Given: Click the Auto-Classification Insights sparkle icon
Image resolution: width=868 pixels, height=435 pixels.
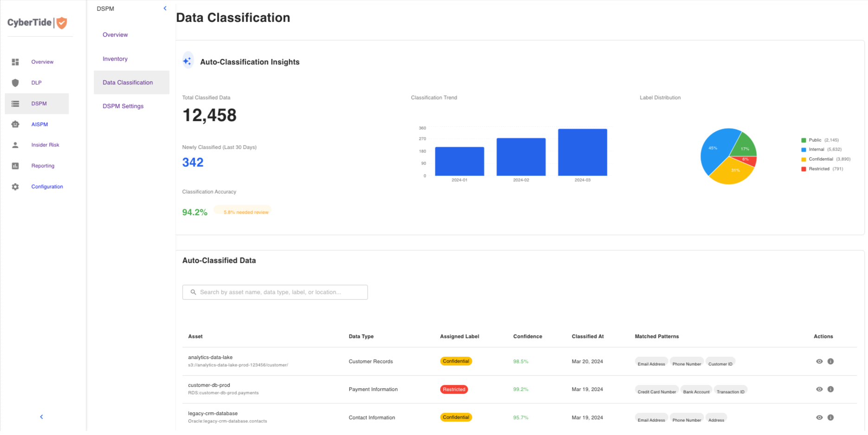Looking at the screenshot, I should click(187, 61).
